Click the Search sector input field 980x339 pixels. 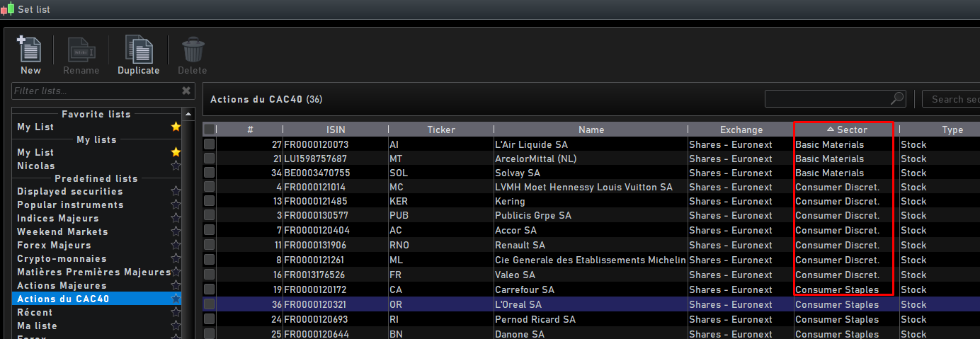951,99
